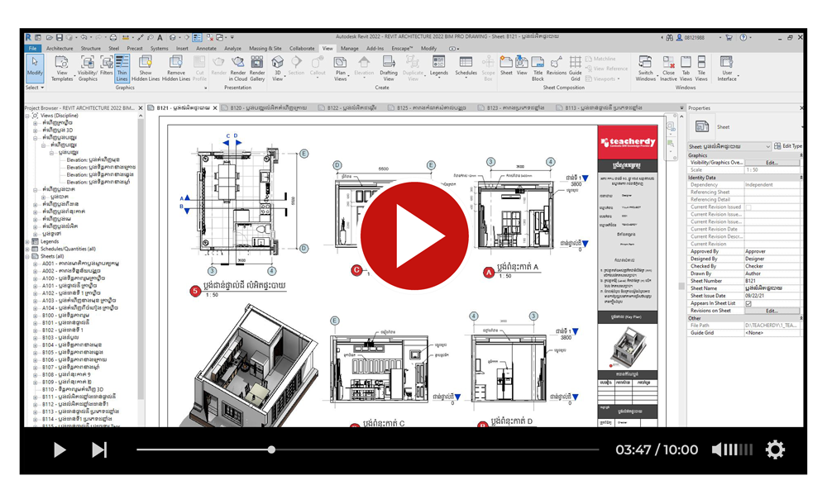This screenshot has width=827, height=504.
Task: Open View Templates in the Graphics panel
Action: point(62,69)
